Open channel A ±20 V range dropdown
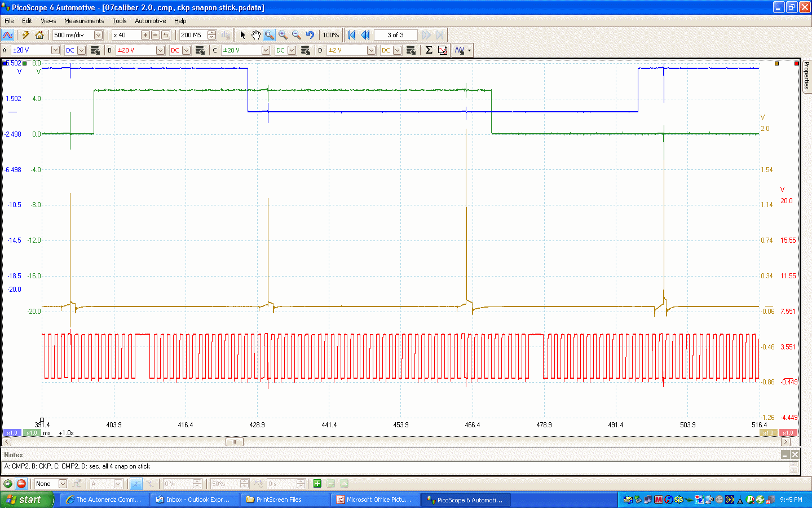Image resolution: width=812 pixels, height=508 pixels. pyautogui.click(x=55, y=50)
